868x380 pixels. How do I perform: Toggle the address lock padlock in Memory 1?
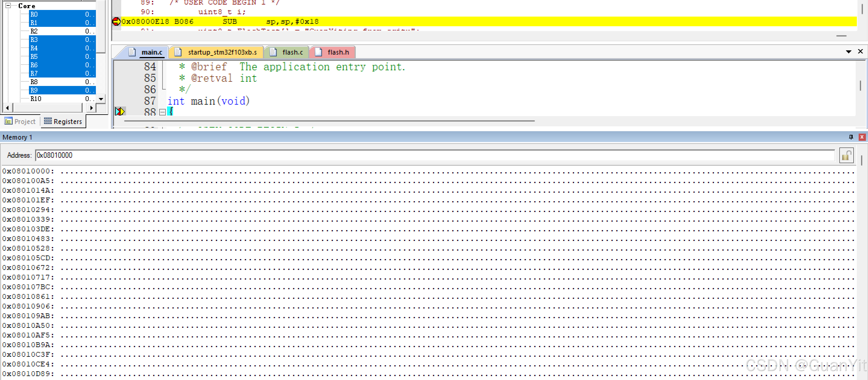click(x=846, y=155)
